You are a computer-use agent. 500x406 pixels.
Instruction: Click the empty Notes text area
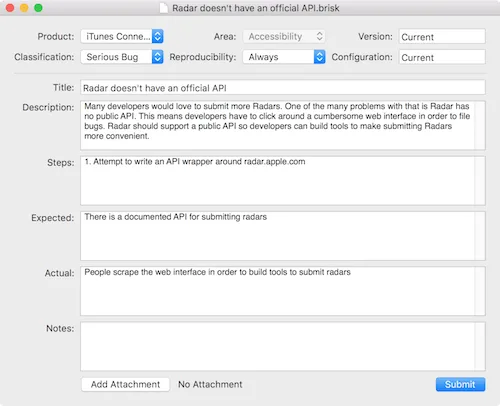[277, 346]
